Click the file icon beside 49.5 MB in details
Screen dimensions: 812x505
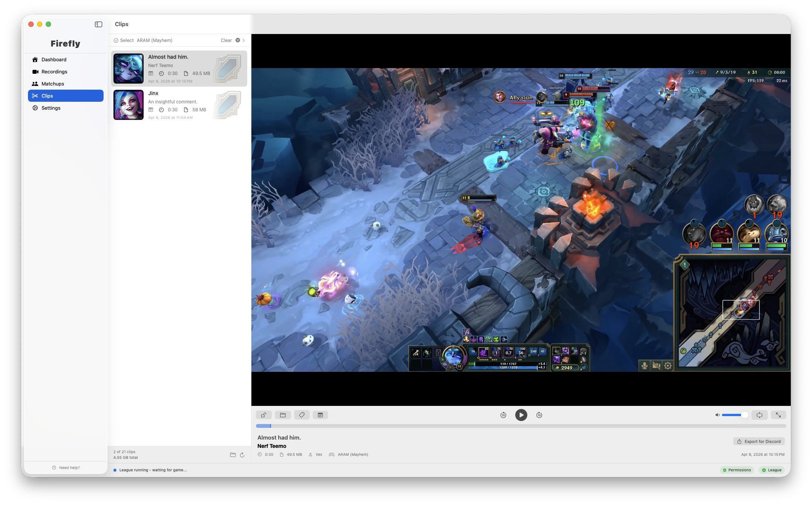tap(282, 454)
